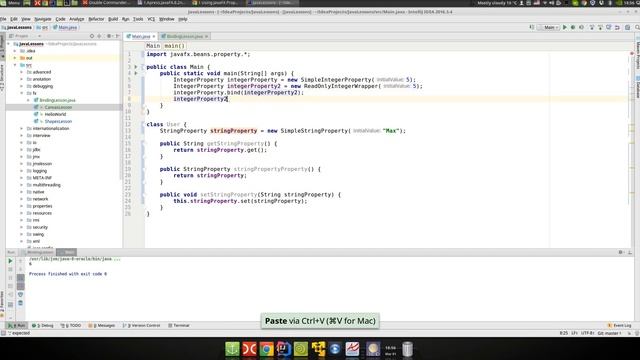Rerun the program in the Run tool window
This screenshot has width=640, height=360.
click(x=10, y=261)
